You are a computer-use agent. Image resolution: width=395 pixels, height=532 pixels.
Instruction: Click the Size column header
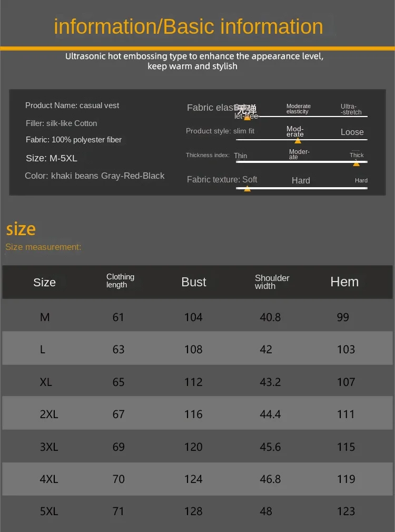[44, 282]
